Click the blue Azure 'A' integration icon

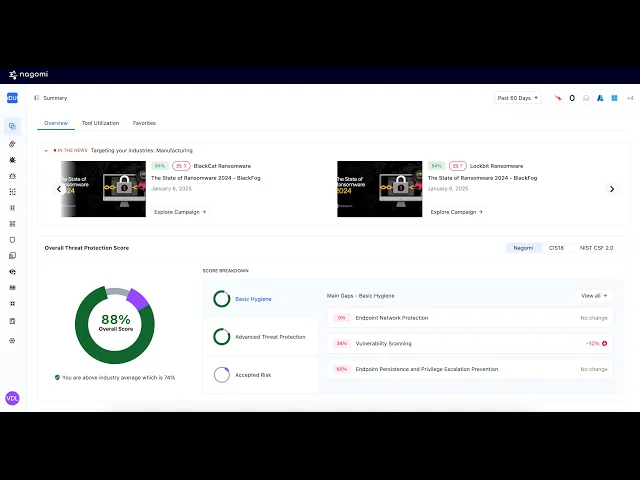point(600,98)
